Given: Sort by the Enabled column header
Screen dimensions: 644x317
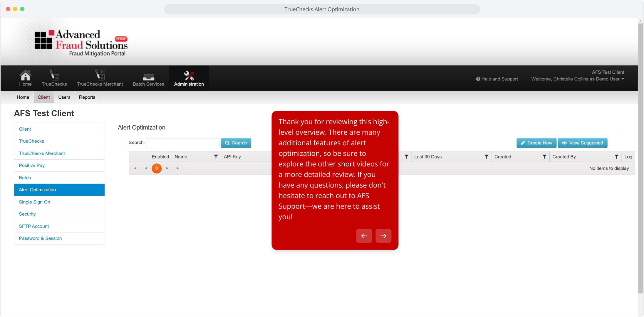Looking at the screenshot, I should [160, 157].
